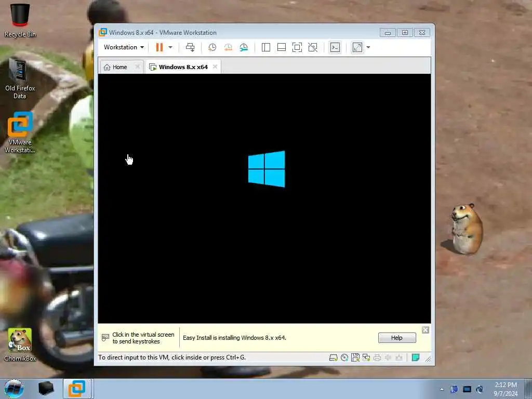This screenshot has height=399, width=532.
Task: Enter full screen mode
Action: point(297,47)
